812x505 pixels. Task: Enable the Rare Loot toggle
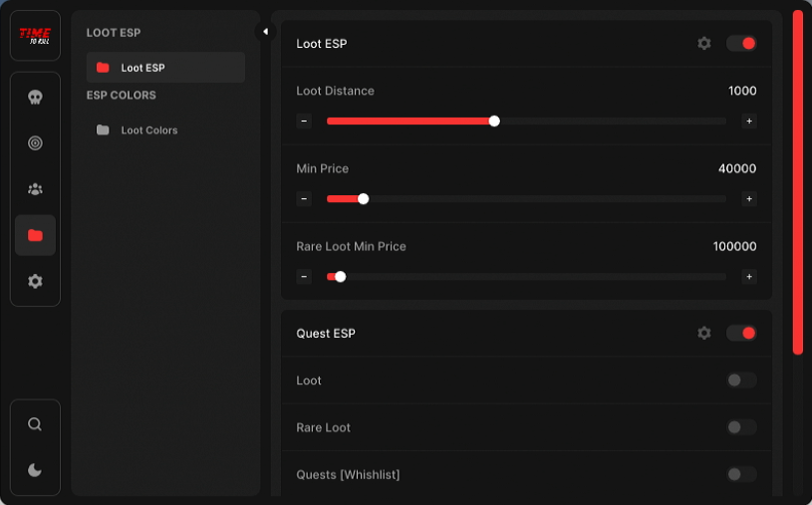coord(741,427)
